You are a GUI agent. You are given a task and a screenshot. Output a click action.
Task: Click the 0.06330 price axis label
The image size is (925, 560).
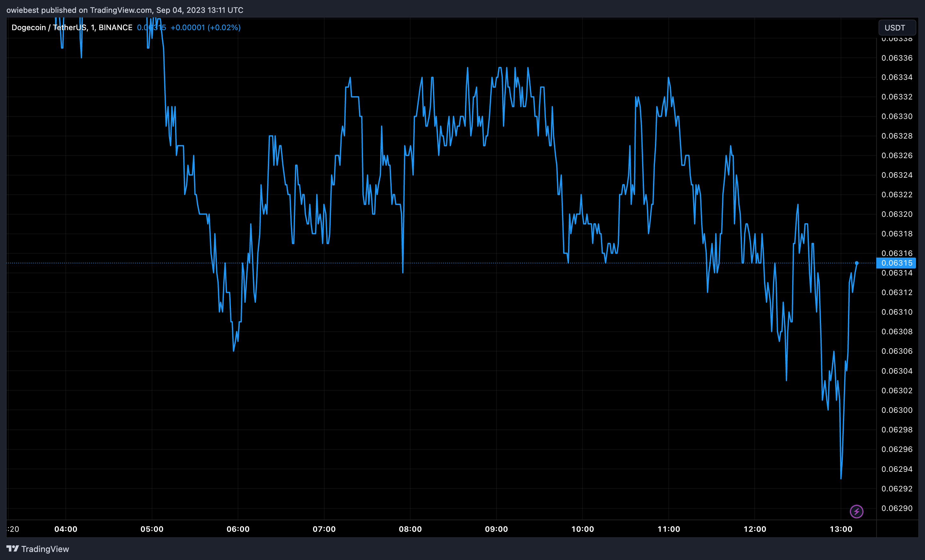coord(897,116)
